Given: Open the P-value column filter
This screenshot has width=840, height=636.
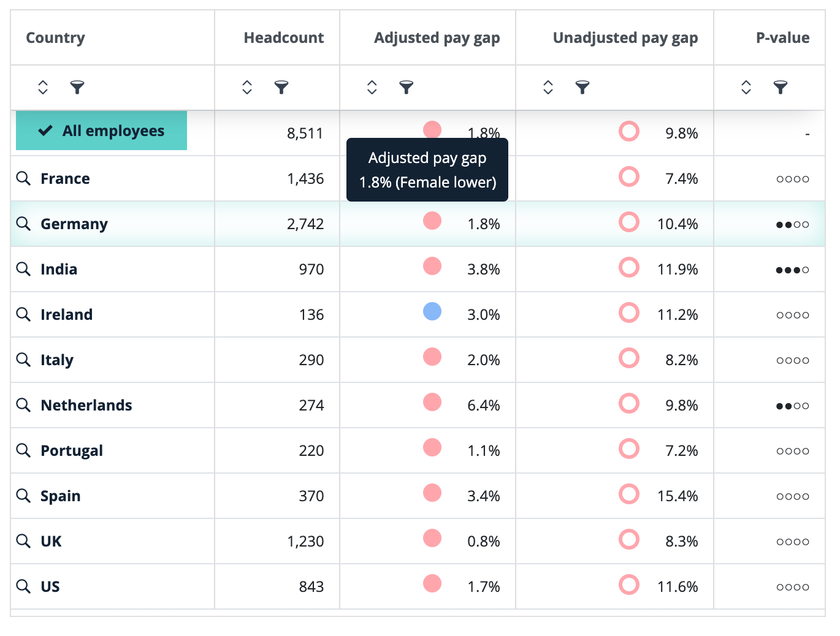Looking at the screenshot, I should pos(780,88).
